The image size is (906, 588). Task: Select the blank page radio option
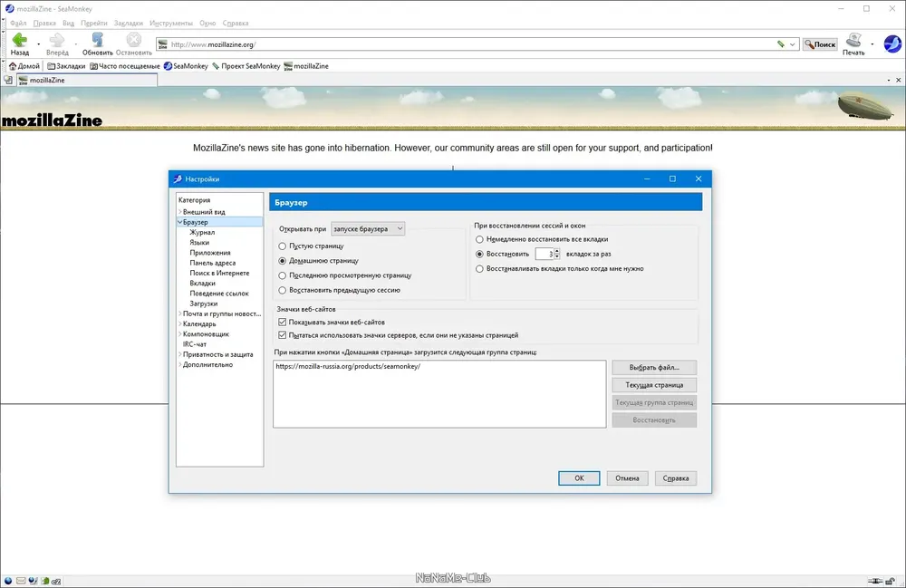tap(283, 246)
